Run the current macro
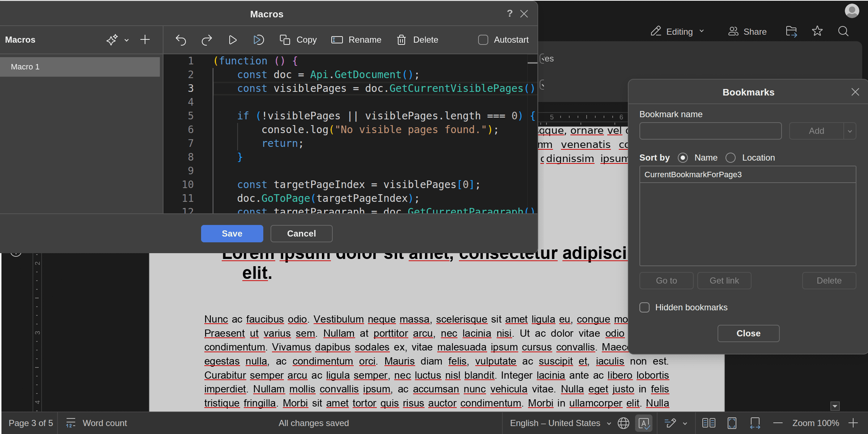The width and height of the screenshot is (868, 434). coord(233,40)
